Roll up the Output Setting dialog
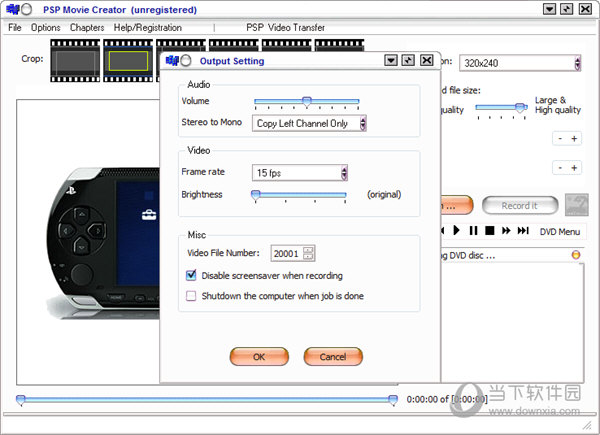600x435 pixels. click(391, 60)
